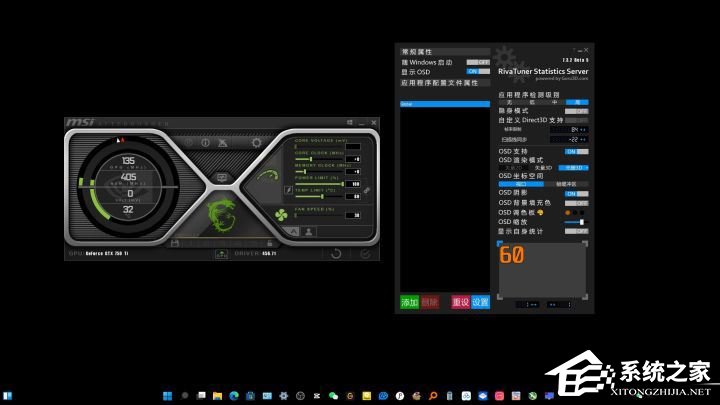This screenshot has width=720, height=405.
Task: Toggle custom Direct3D support switch
Action: 576,120
